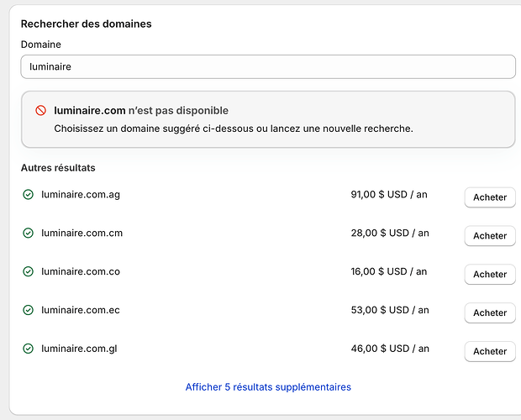The height and width of the screenshot is (420, 521).
Task: Select the luminaire.com.co domain name text
Action: (x=81, y=271)
